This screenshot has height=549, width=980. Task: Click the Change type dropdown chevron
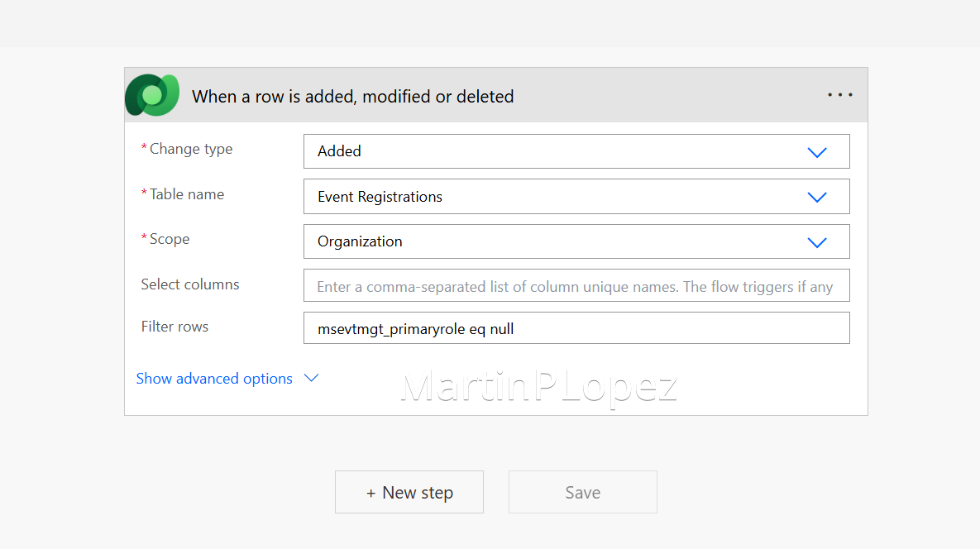(x=816, y=152)
